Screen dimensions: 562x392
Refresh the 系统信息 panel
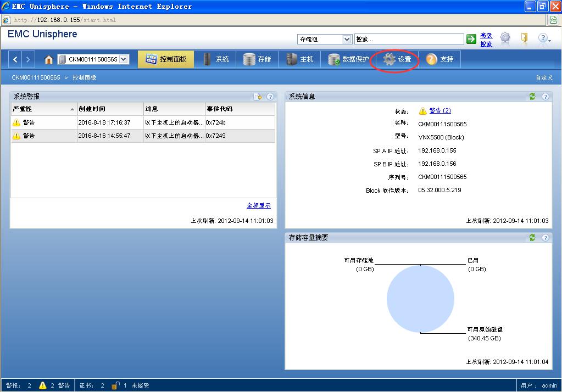[x=532, y=97]
